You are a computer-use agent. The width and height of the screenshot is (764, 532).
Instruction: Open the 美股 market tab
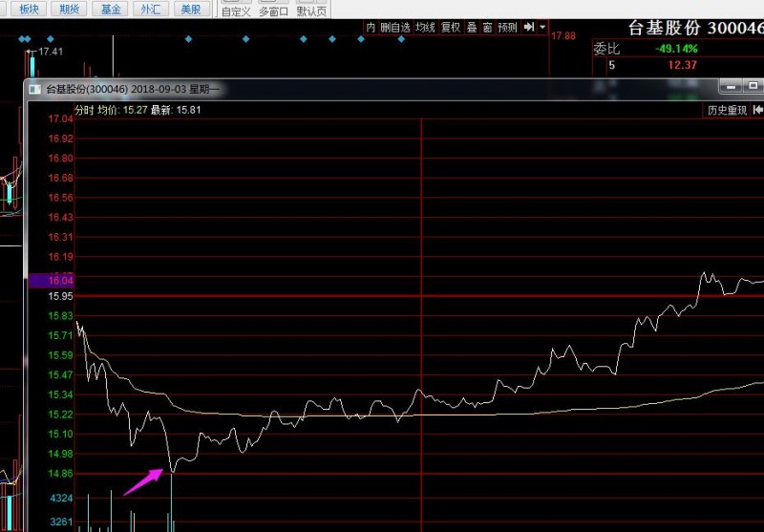(190, 9)
